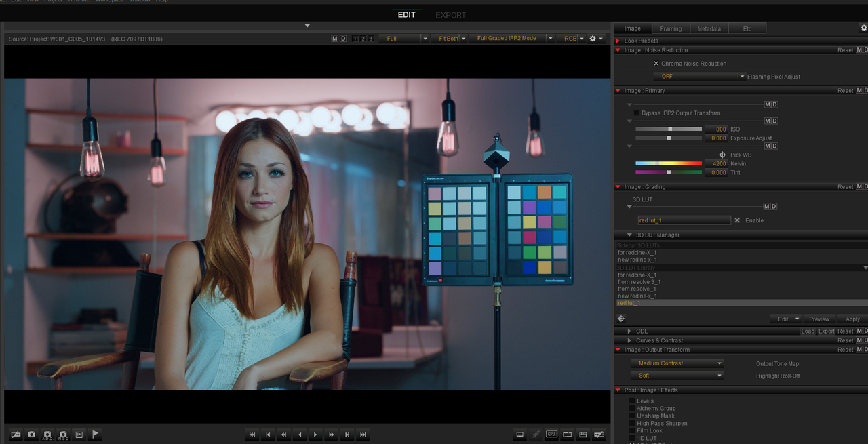This screenshot has height=444, width=868.
Task: Click the R3D snapshot icon
Action: tap(63, 435)
